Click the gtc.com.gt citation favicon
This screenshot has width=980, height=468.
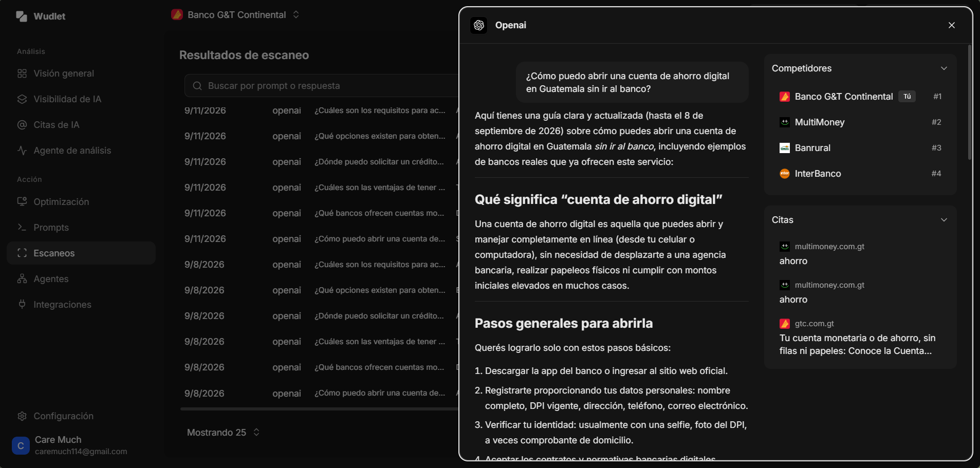pyautogui.click(x=785, y=324)
